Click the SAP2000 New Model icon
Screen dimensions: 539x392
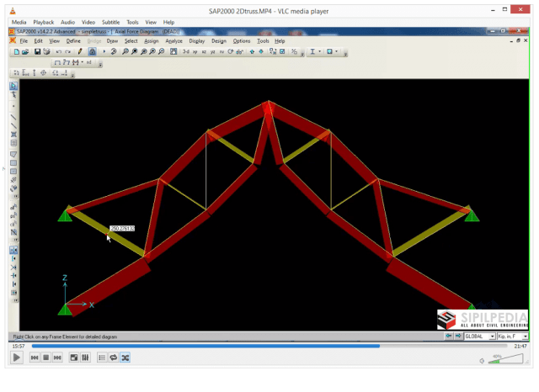(17, 51)
